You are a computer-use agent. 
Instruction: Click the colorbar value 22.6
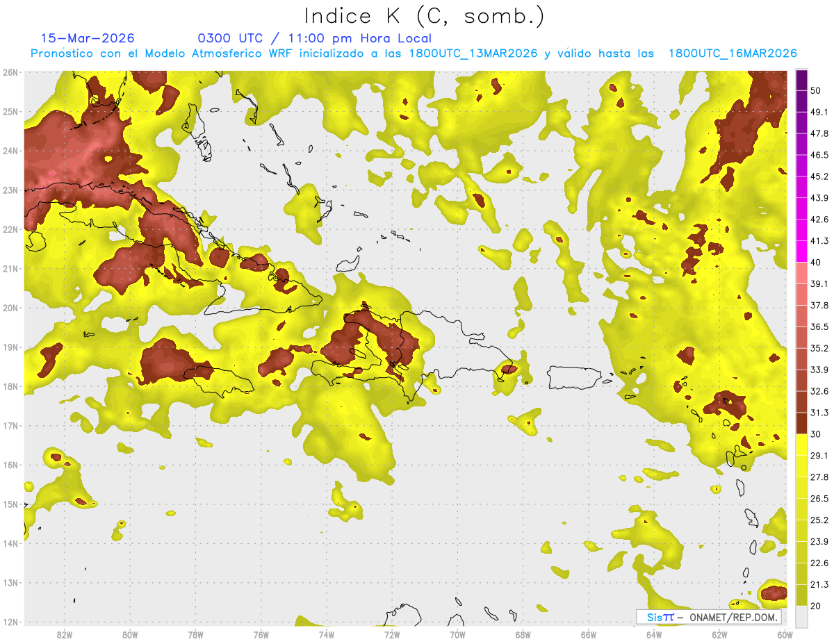click(x=819, y=563)
